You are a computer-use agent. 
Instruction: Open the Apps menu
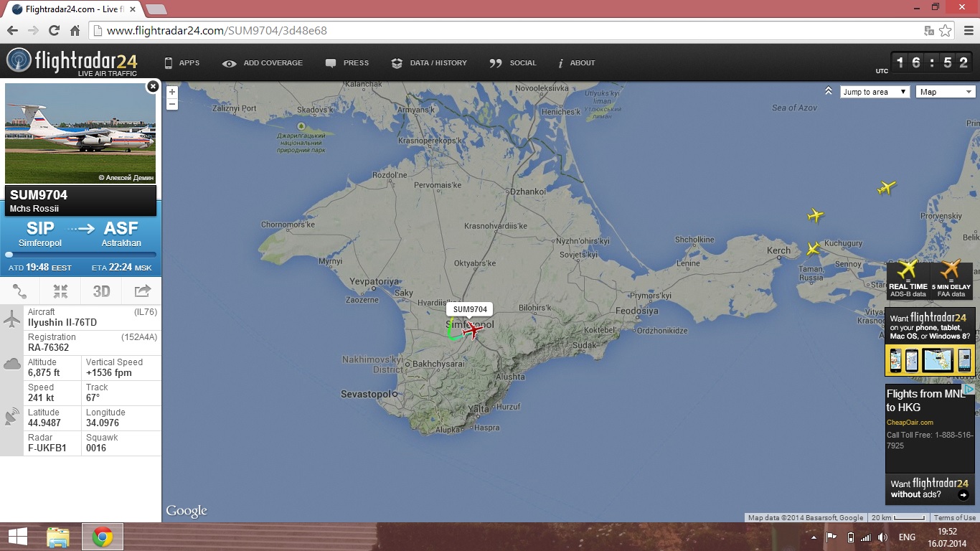(182, 63)
